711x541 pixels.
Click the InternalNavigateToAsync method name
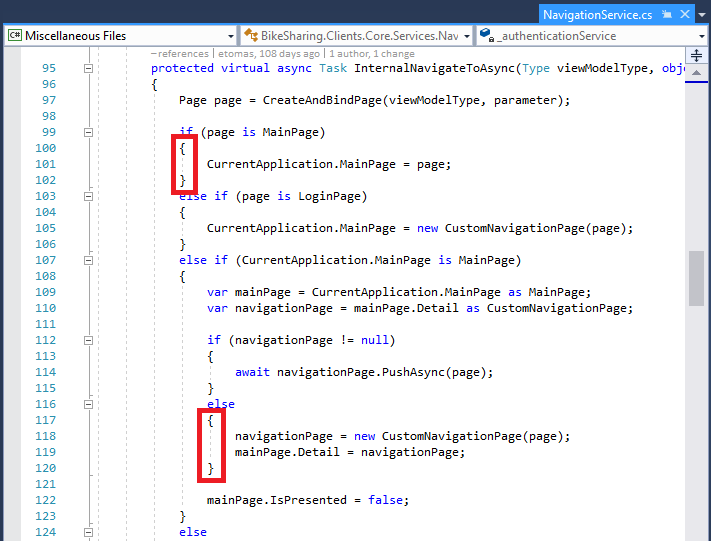(434, 68)
